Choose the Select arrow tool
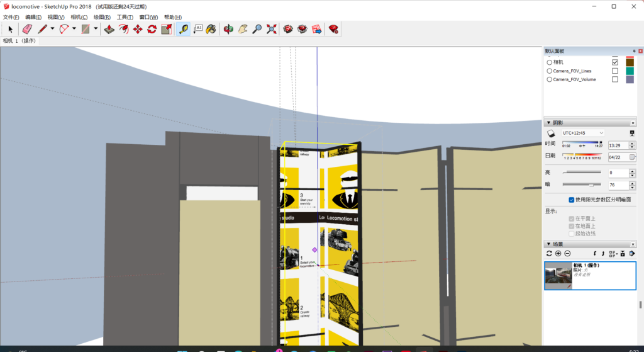This screenshot has height=352, width=644. [x=11, y=29]
